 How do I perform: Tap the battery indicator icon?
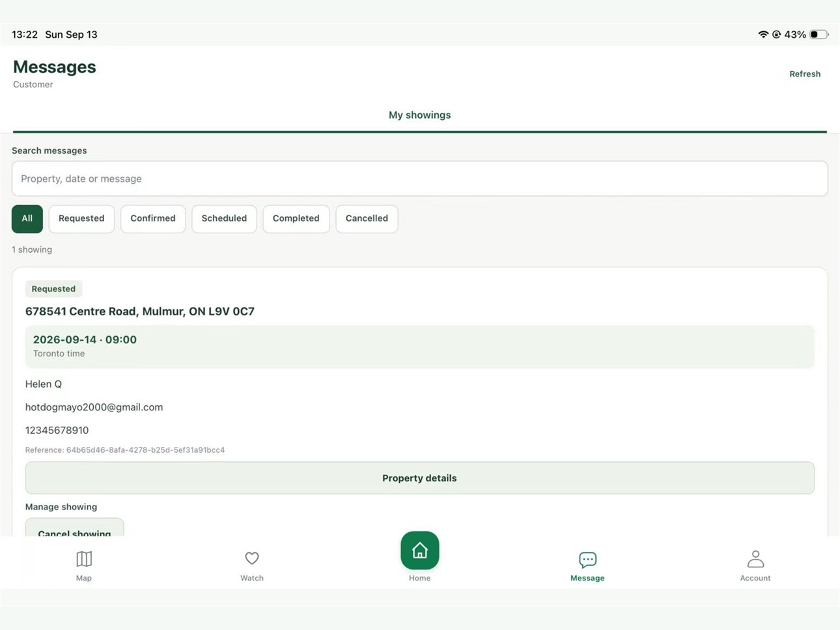click(x=819, y=35)
